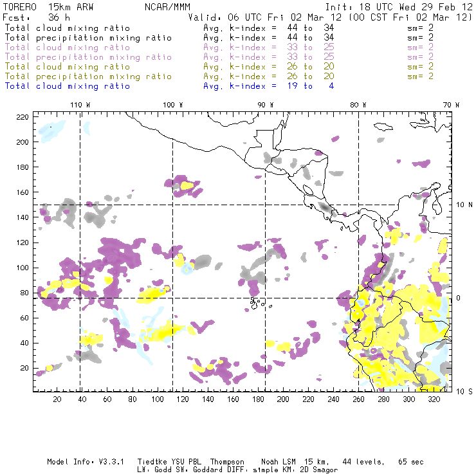Select 'sm= 2' on olive precipitation ratio row
476x476 pixels.
(420, 77)
